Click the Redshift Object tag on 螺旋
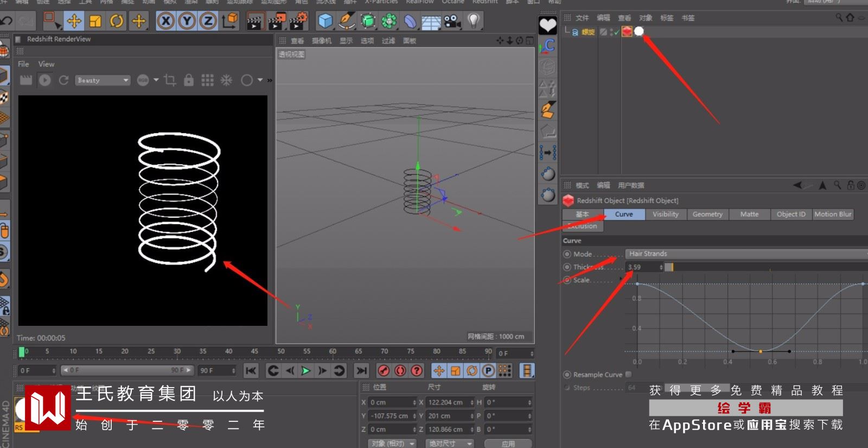This screenshot has height=448, width=868. click(x=627, y=31)
